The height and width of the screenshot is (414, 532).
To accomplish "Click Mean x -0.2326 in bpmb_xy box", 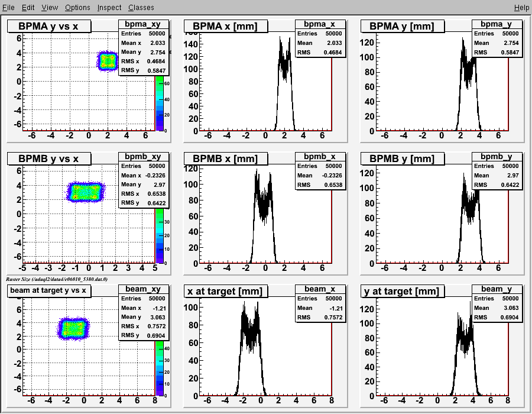I will 155,176.
